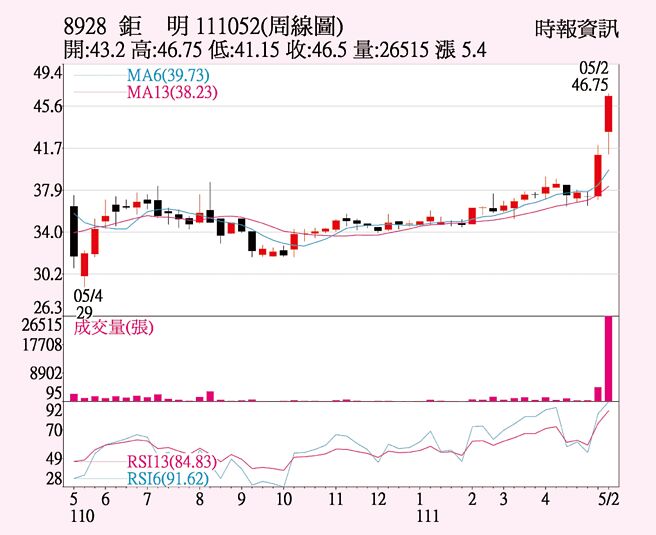
Task: Select month 10 on the time axis
Action: click(284, 499)
